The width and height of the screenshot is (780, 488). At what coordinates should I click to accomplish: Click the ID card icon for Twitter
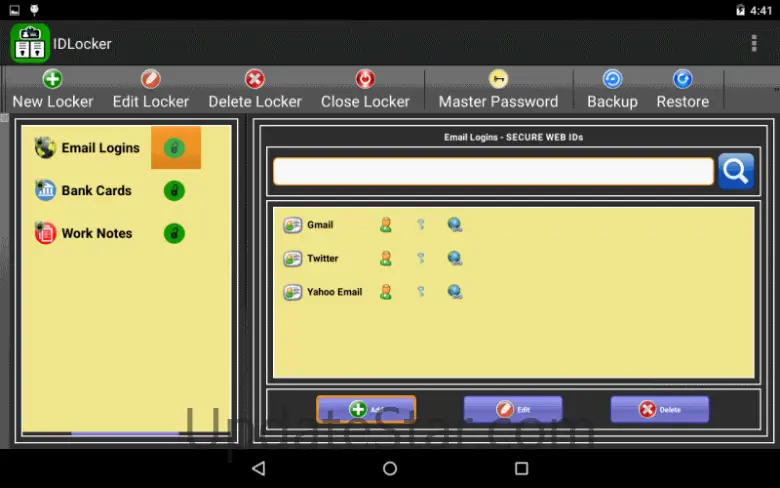[292, 259]
